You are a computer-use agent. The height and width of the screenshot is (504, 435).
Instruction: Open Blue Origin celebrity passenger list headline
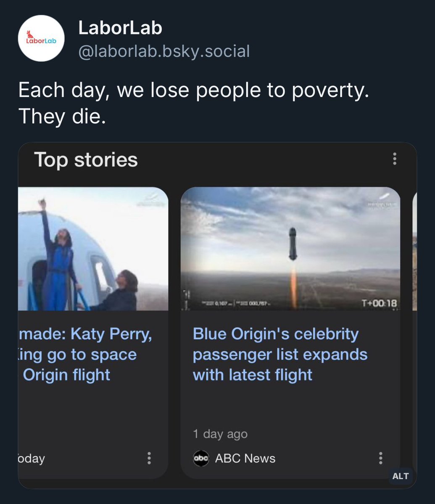tap(280, 354)
